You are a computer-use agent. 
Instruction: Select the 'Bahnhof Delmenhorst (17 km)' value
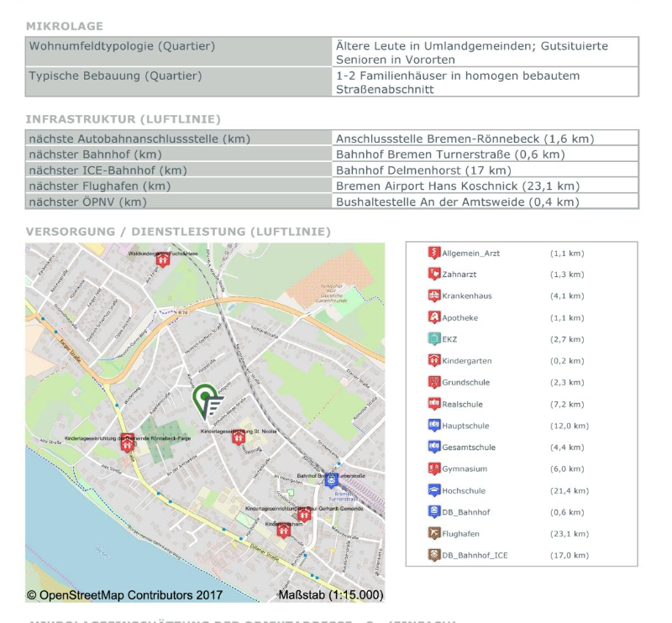(x=423, y=170)
